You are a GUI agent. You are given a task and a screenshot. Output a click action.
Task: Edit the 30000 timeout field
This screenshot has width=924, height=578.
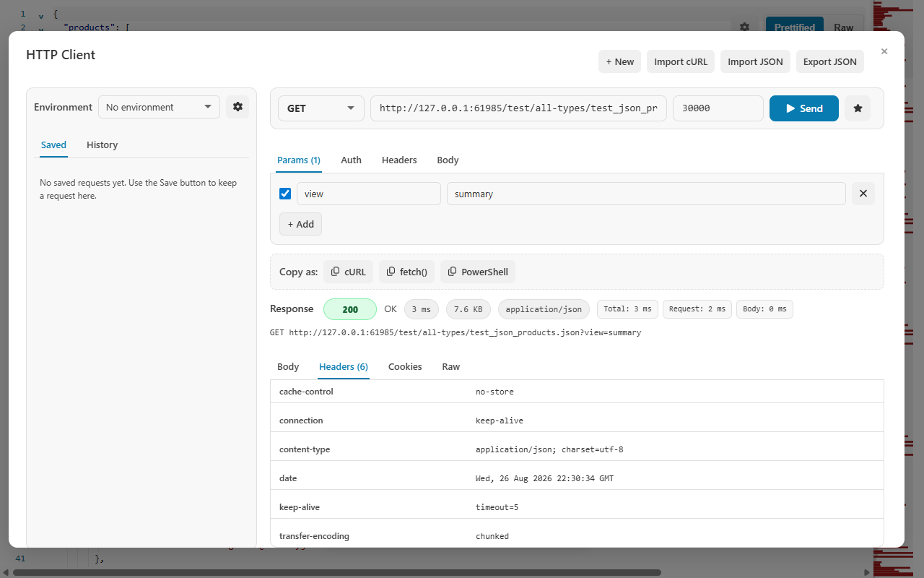coord(718,108)
